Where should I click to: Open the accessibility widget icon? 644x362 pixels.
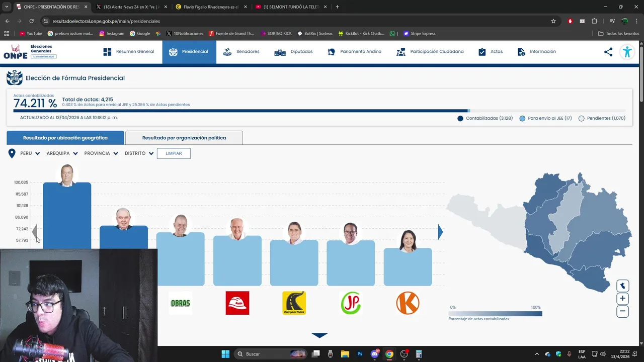(x=627, y=52)
